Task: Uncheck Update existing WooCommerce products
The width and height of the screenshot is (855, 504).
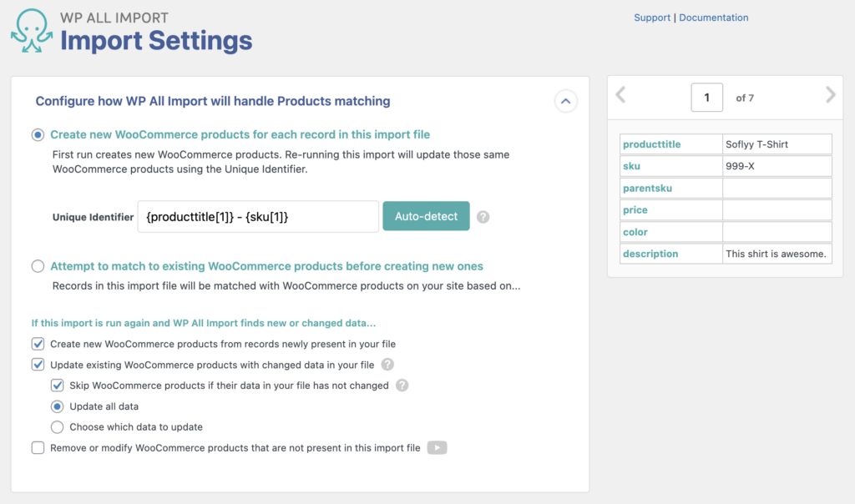Action: coord(38,365)
